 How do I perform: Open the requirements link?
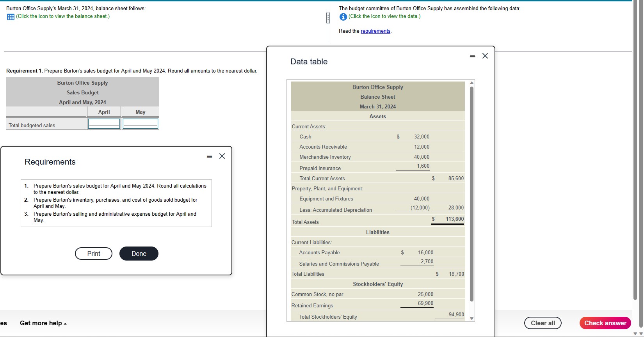tap(375, 31)
